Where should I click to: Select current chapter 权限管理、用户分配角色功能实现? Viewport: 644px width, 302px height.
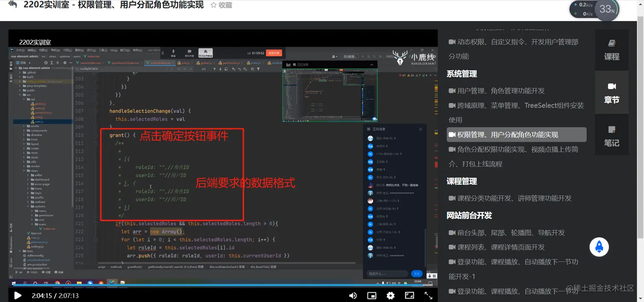(x=517, y=134)
